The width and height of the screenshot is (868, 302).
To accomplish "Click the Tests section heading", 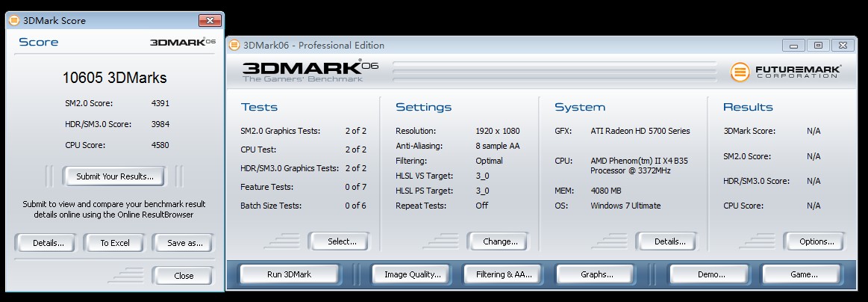I will pos(259,107).
